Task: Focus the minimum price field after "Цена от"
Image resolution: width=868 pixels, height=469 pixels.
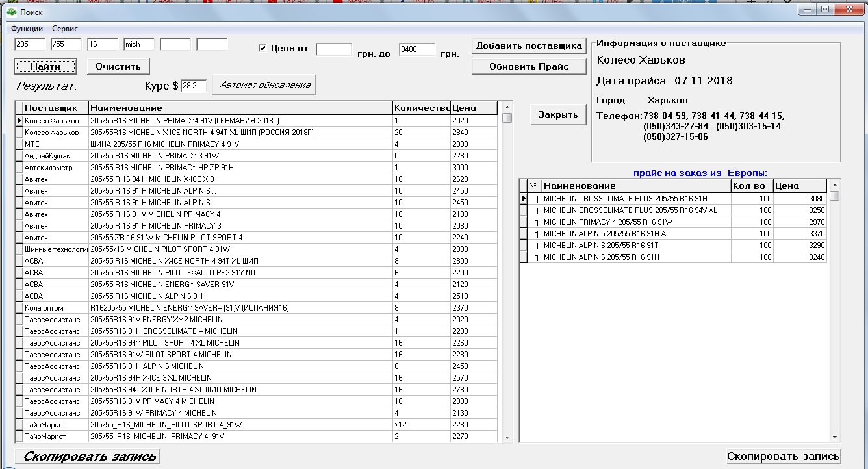Action: 334,50
